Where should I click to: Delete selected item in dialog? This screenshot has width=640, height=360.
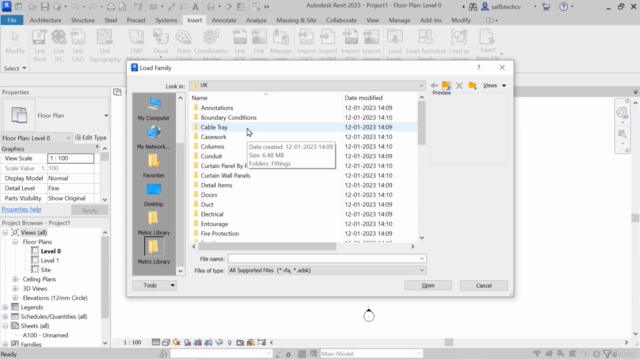pyautogui.click(x=459, y=85)
